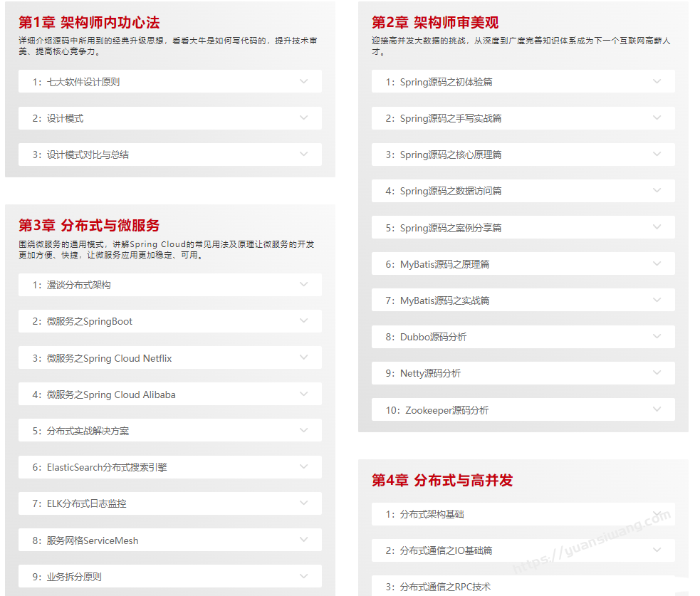Click the text 1: Spring源码之初体验篇
This screenshot has width=700, height=596.
point(439,82)
